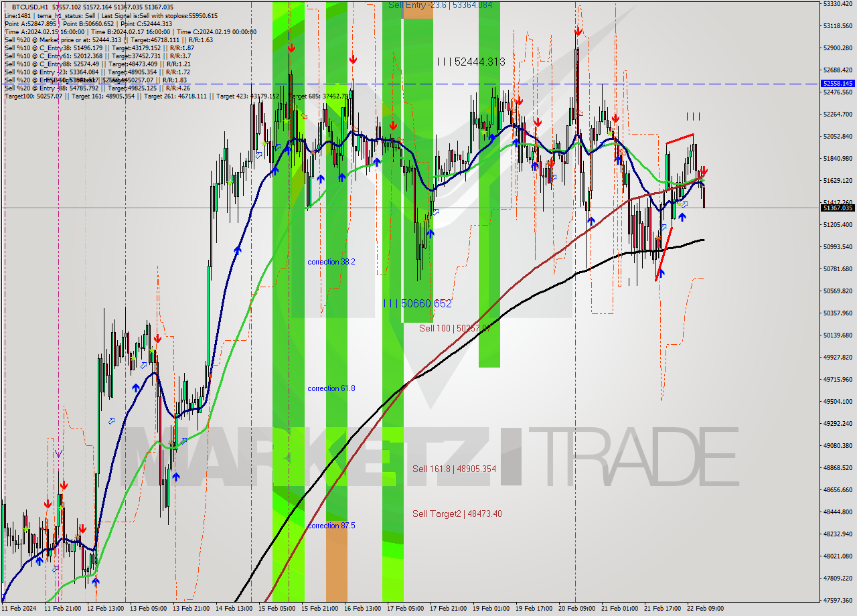This screenshot has height=616, width=857.
Task: Click the 53330.420 price axis value
Action: (838, 3)
